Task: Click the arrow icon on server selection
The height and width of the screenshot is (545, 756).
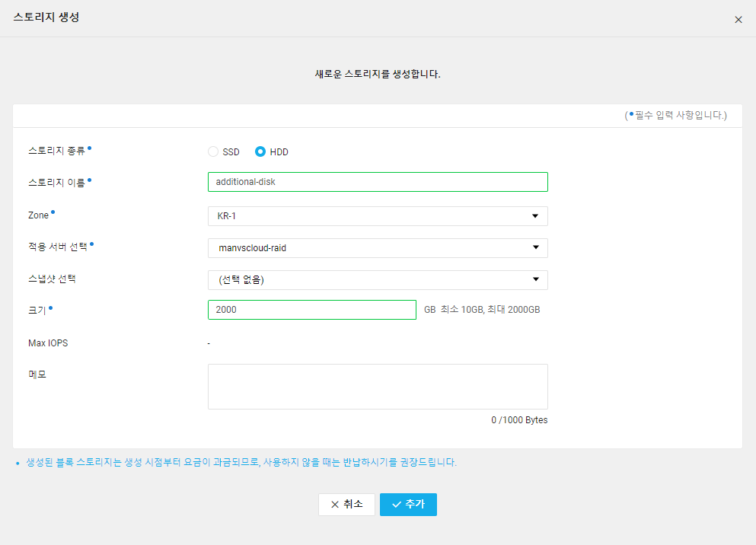Action: (x=536, y=247)
